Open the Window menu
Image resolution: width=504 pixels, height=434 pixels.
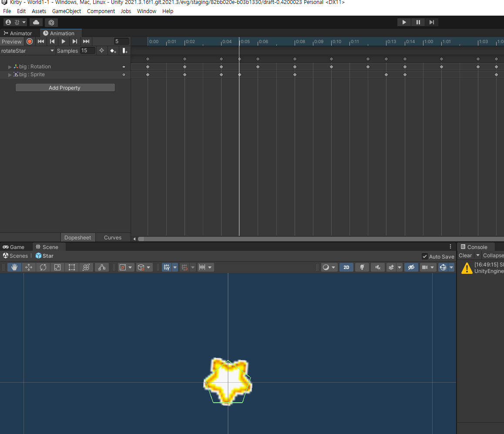point(147,11)
